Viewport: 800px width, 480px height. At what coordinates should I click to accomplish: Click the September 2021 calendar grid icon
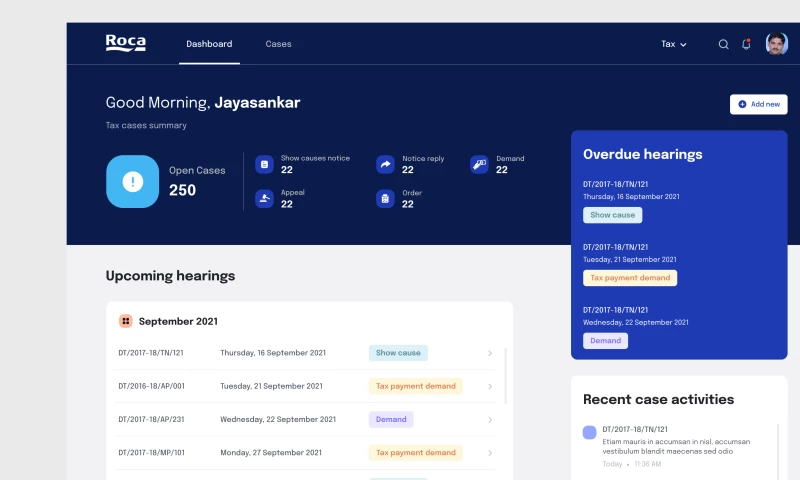coord(126,321)
